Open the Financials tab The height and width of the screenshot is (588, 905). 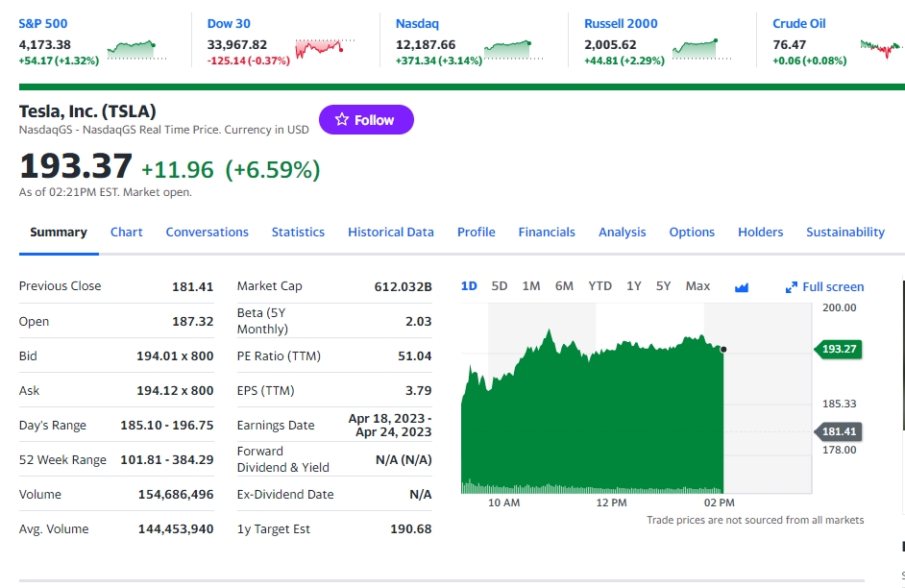[x=547, y=232]
